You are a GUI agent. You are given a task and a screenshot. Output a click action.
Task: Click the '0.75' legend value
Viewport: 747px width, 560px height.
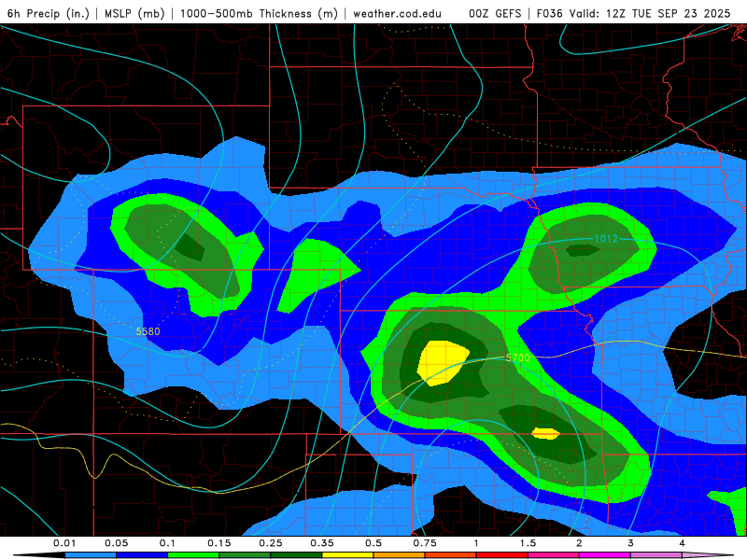(x=425, y=543)
